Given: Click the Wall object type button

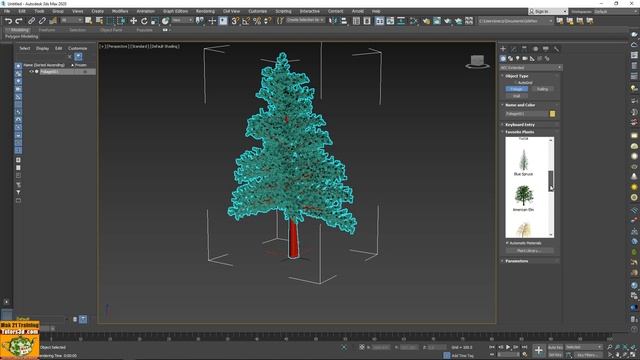Looking at the screenshot, I should point(516,96).
